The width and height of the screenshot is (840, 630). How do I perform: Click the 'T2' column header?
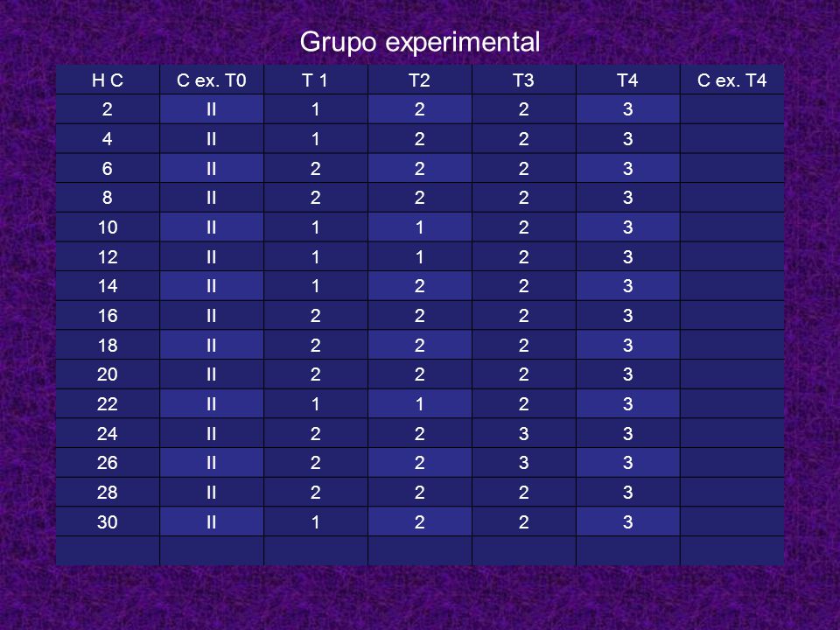click(419, 80)
